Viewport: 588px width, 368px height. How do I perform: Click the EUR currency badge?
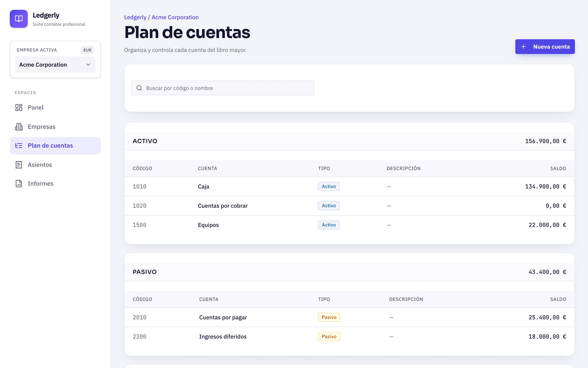point(87,50)
